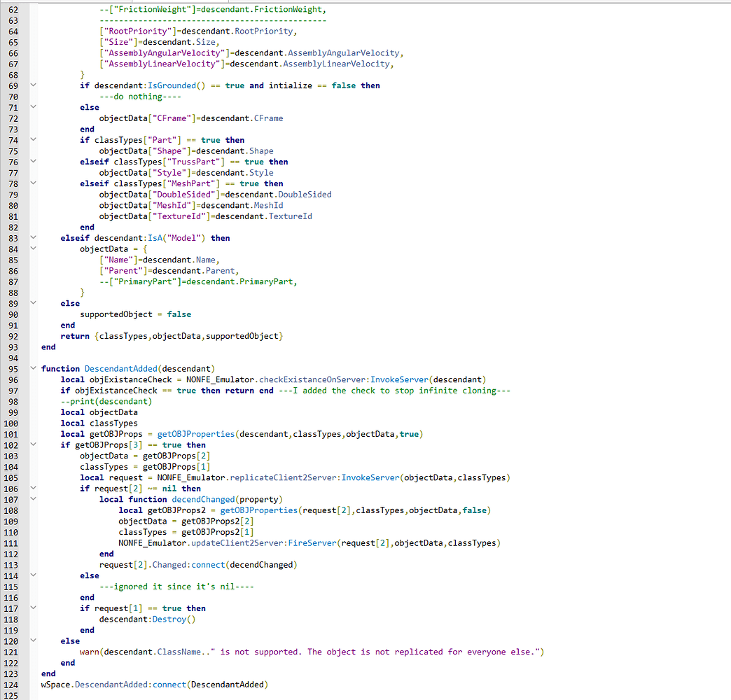Viewport: 731px width, 700px height.
Task: Collapse the DescendantAdded function at line 95
Action: pos(33,367)
